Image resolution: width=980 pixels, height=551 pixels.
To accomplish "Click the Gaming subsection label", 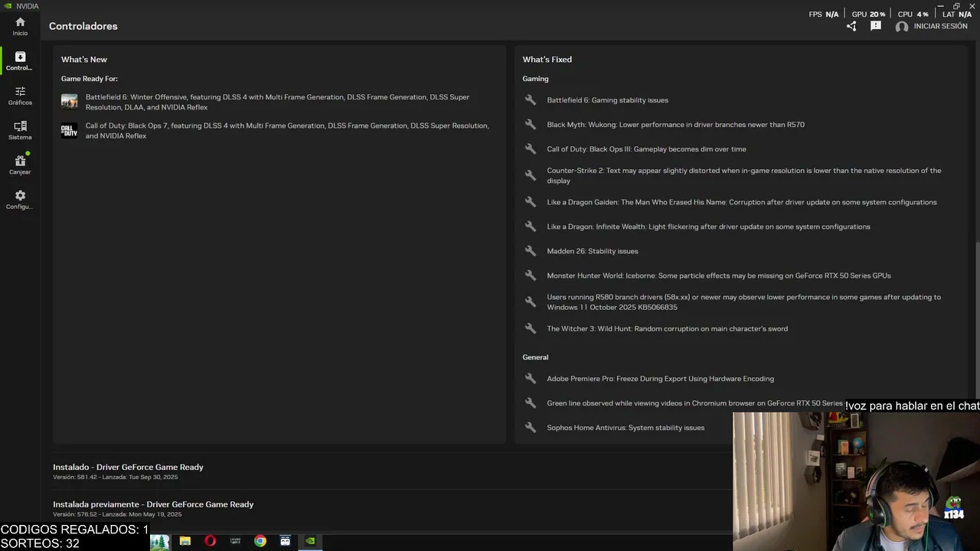I will [536, 79].
